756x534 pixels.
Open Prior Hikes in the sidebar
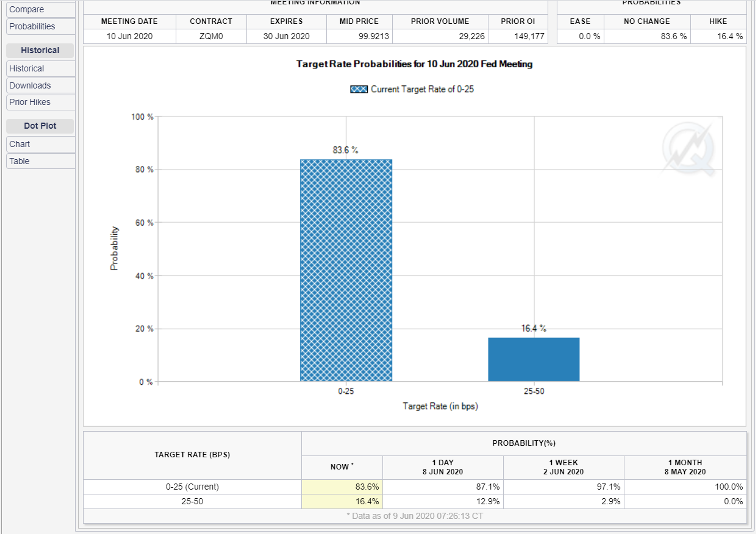41,102
